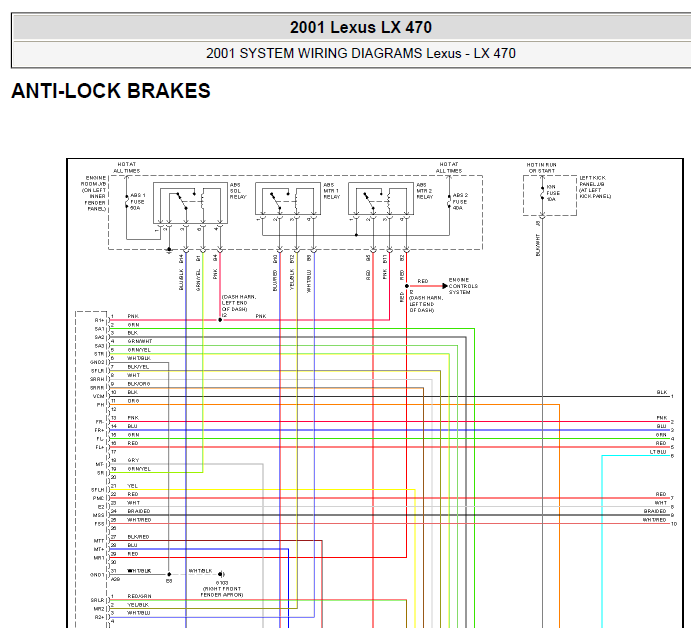Click the right-edge "BLK" label at terminal 1
691x628 pixels.
click(661, 392)
